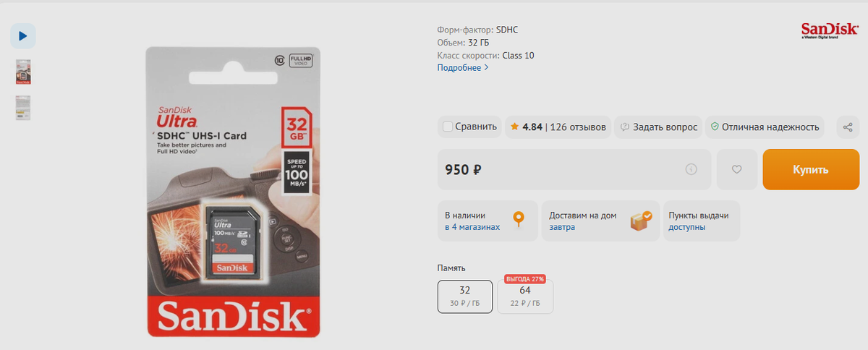Click the star rating icon 4.84

click(514, 127)
